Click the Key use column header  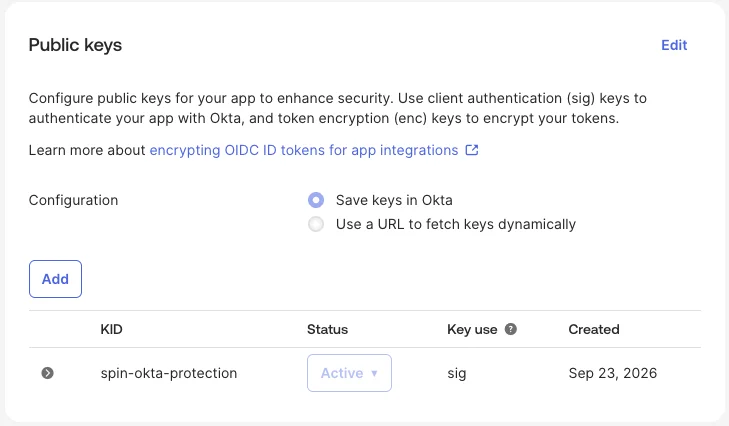pyautogui.click(x=472, y=329)
